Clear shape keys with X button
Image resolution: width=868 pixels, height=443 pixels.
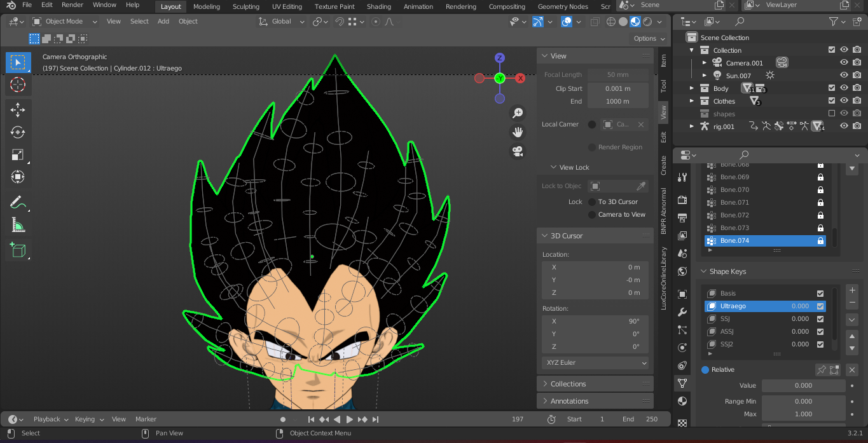tap(852, 370)
